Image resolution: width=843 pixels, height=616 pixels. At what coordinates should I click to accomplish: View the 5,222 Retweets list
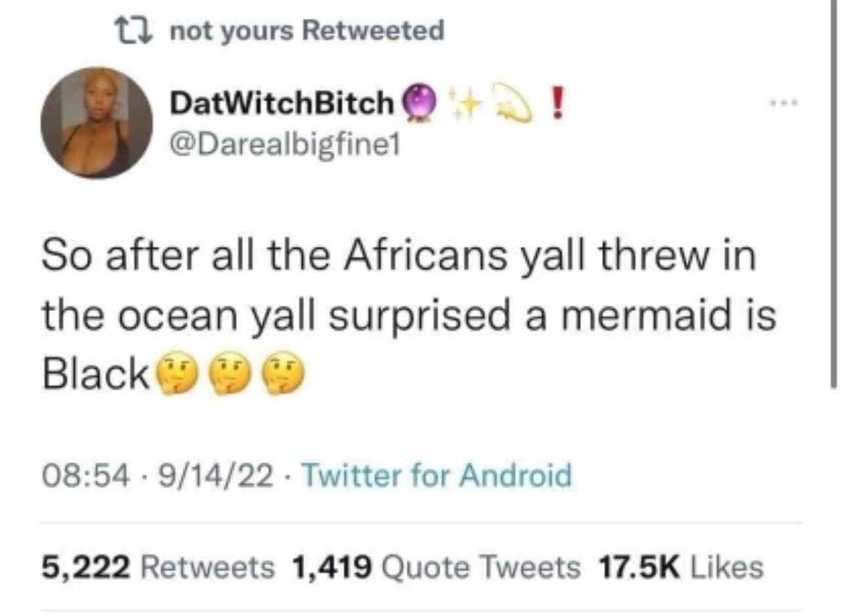pyautogui.click(x=158, y=567)
